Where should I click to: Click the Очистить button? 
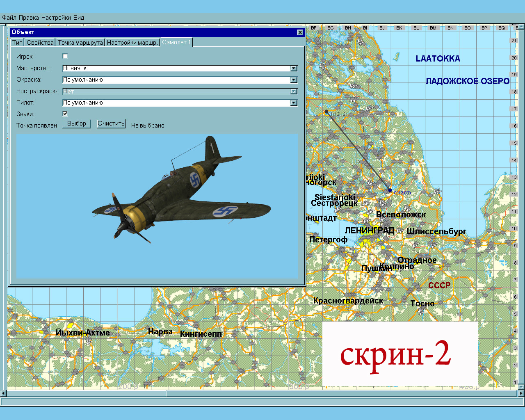[111, 123]
